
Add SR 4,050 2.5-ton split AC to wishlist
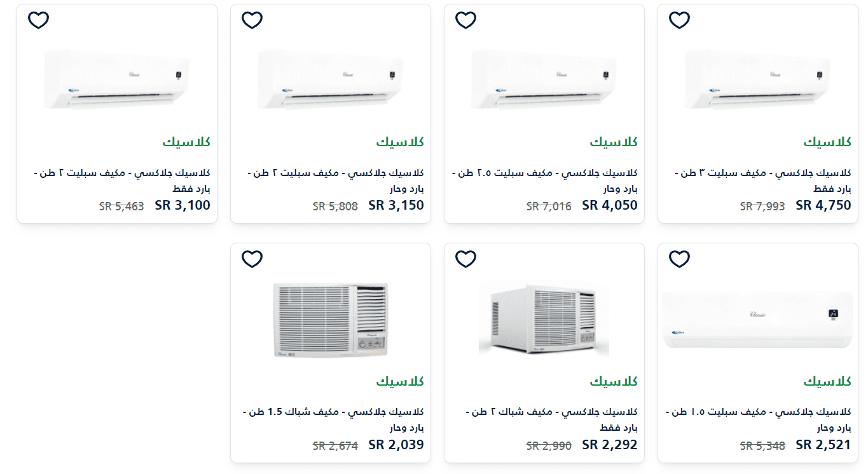pos(466,20)
